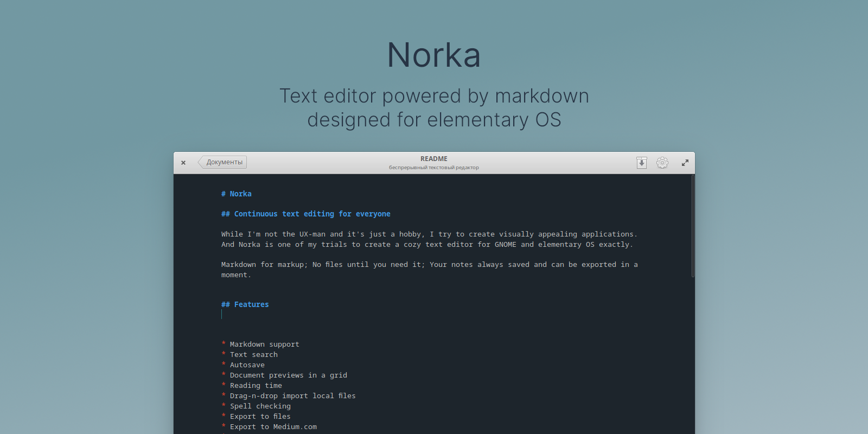868x434 pixels.
Task: Click 'Document previews in a grid' item
Action: point(284,375)
